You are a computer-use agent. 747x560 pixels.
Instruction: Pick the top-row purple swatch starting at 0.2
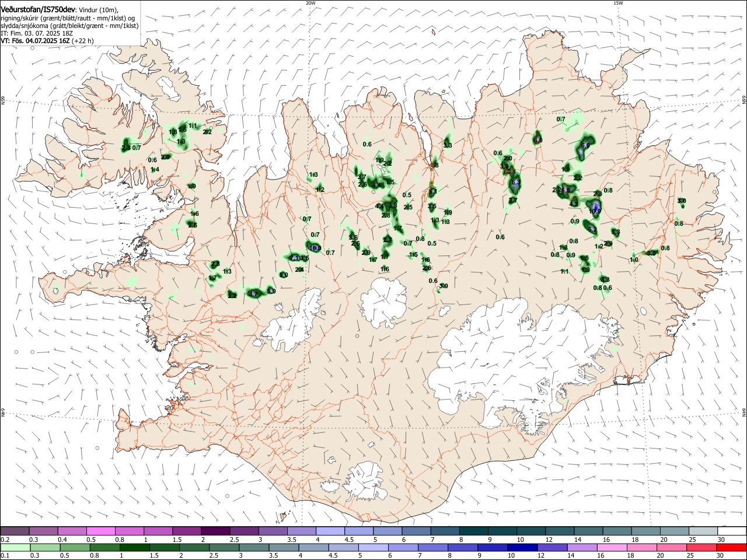15,531
